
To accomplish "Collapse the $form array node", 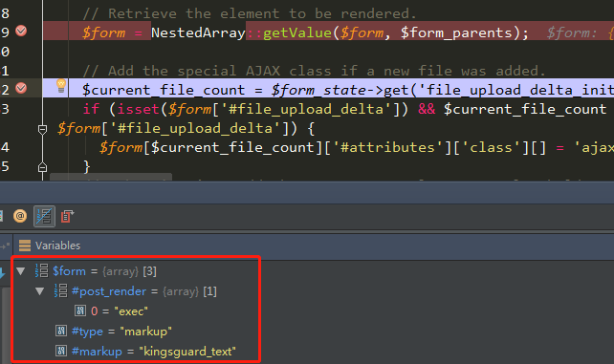I will tap(21, 271).
